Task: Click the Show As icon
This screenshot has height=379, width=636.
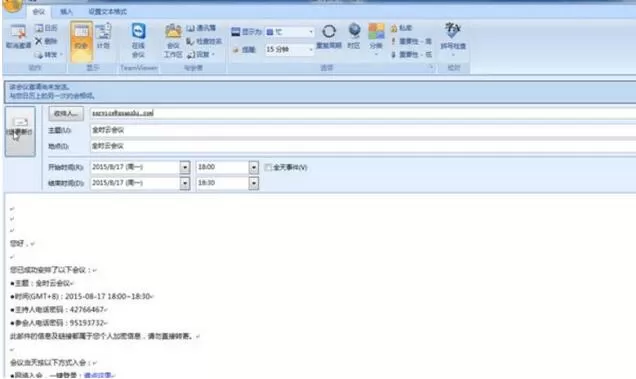Action: 236,32
